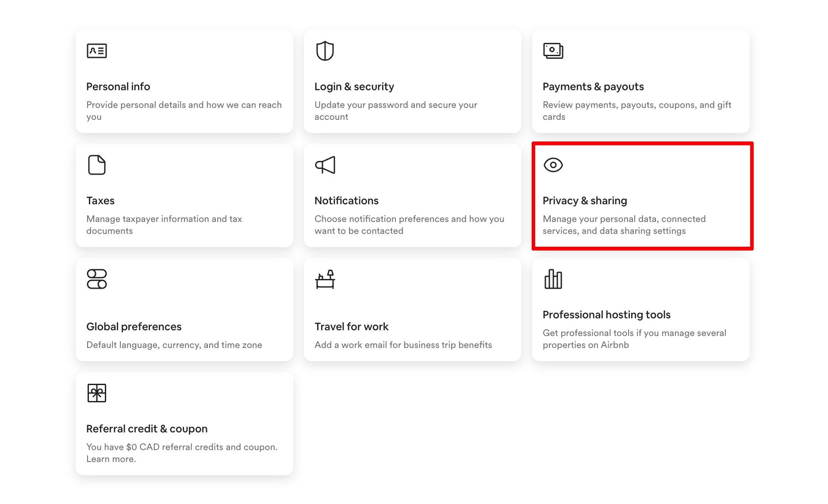Click Referral credit & coupon heading

coord(147,429)
